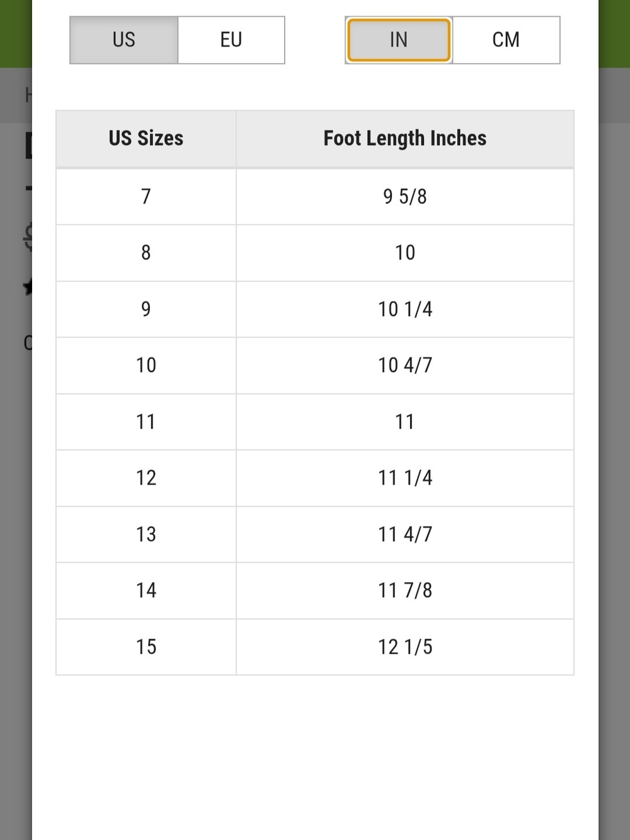This screenshot has height=840, width=630.
Task: Click the 10 1/4 foot length cell
Action: (x=405, y=309)
